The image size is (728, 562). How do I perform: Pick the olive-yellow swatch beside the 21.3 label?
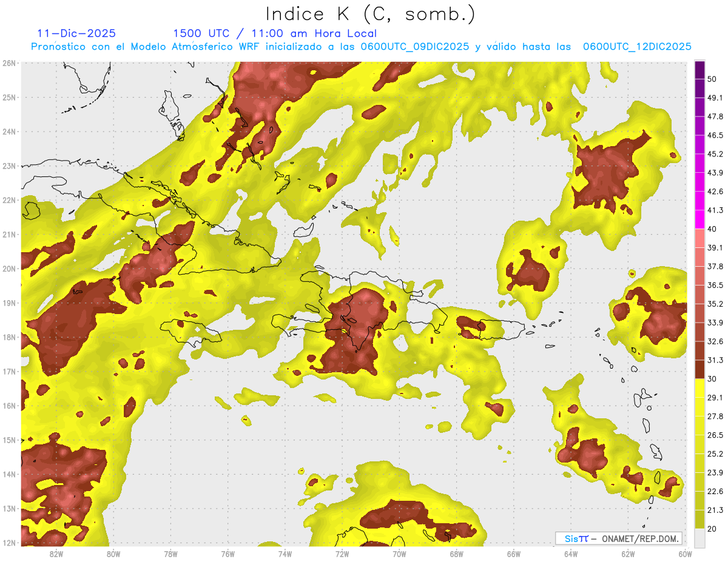coord(699,519)
